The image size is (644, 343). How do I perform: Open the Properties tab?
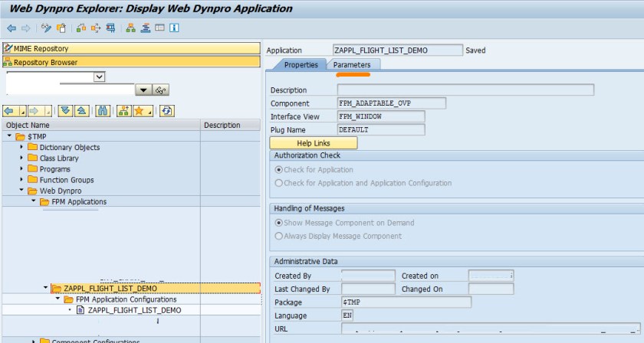[301, 65]
